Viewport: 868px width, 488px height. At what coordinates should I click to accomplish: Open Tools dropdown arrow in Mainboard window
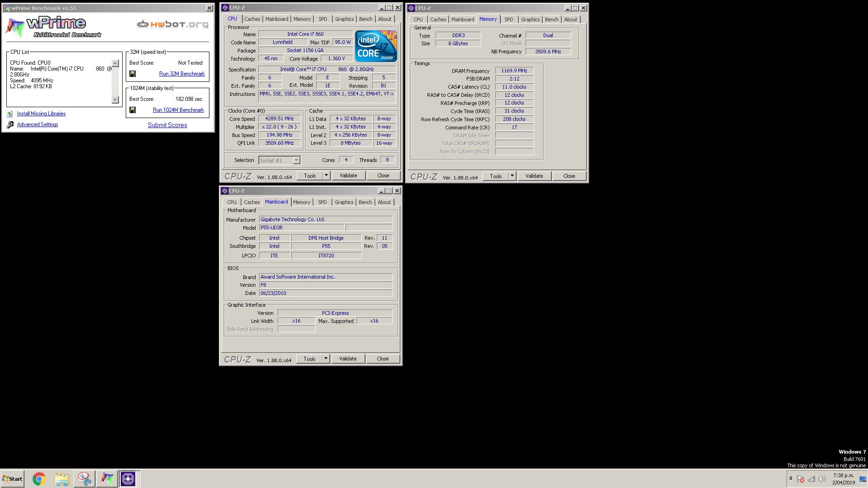pyautogui.click(x=326, y=359)
